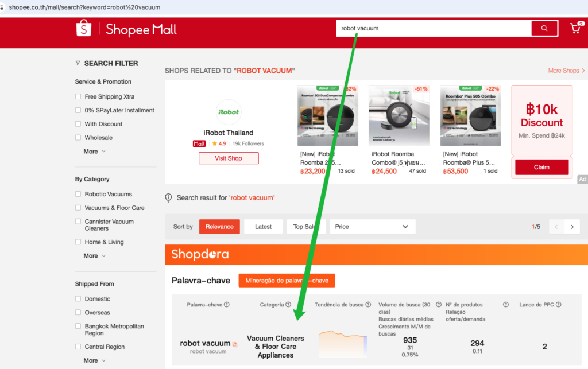588x369 pixels.
Task: Click the iRobot shop logo
Action: pos(229,112)
